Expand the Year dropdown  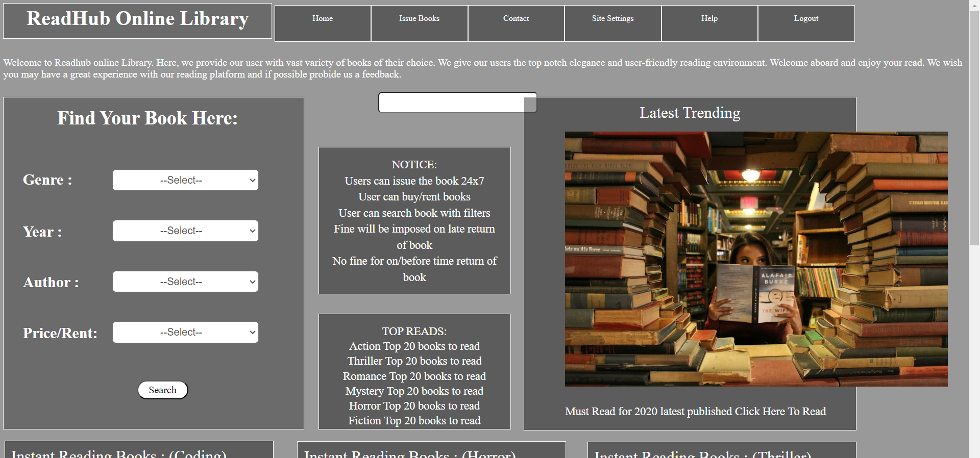(x=185, y=231)
